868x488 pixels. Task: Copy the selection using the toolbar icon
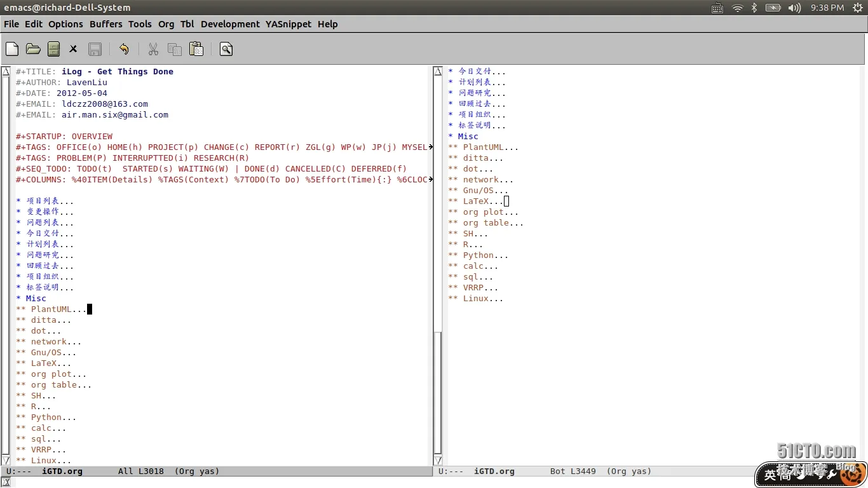tap(175, 49)
